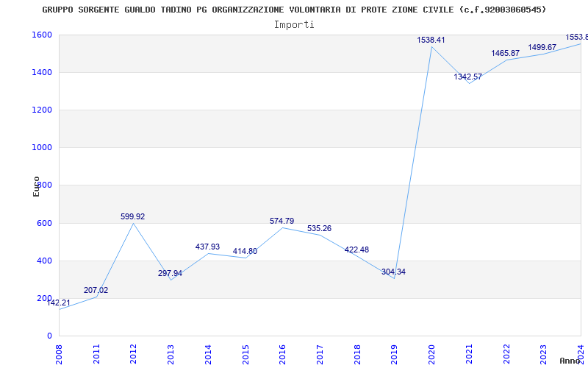
Task: Click the 414.80 data label
Action: click(245, 252)
